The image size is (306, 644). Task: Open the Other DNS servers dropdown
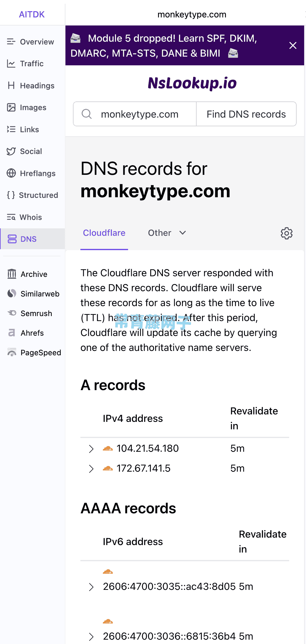pos(167,233)
